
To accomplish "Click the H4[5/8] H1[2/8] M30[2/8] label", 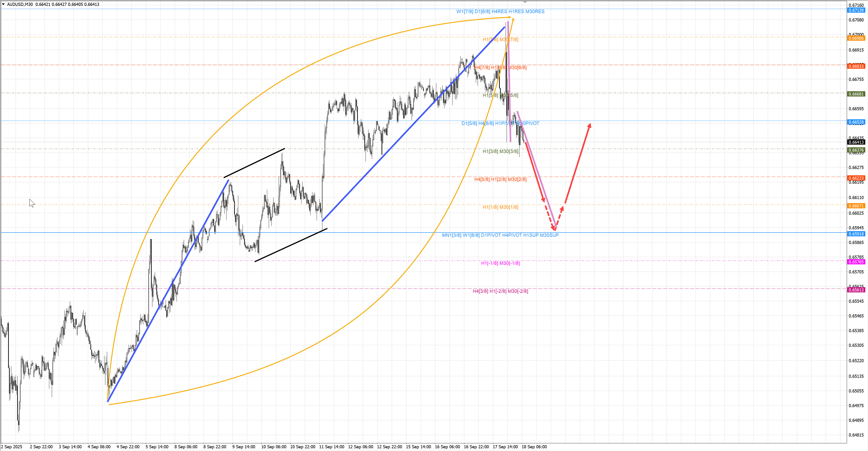I will [x=500, y=179].
